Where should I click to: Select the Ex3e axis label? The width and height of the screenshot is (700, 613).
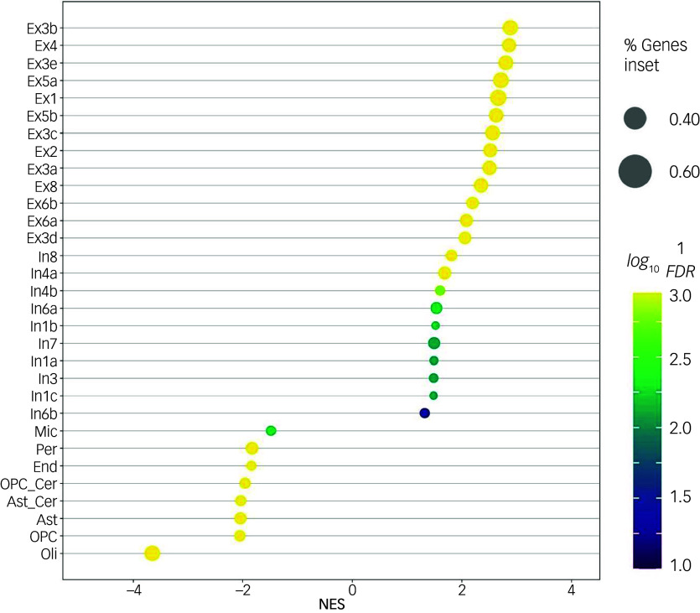[42, 64]
